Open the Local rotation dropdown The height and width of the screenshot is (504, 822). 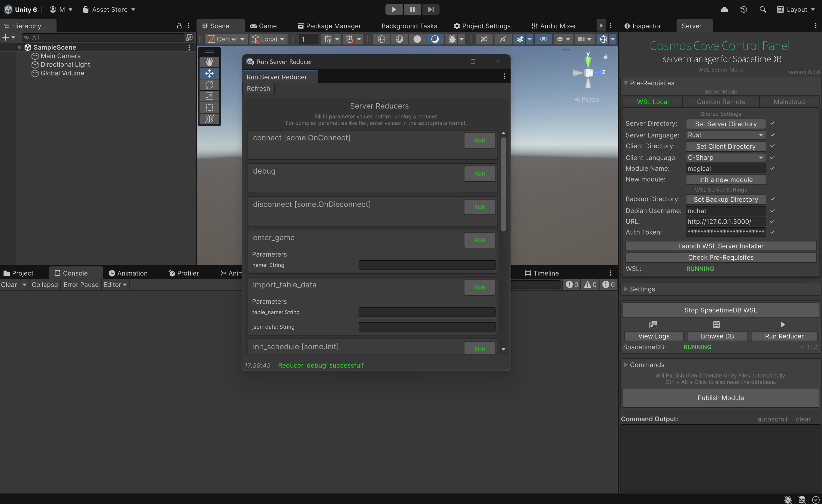coord(269,39)
